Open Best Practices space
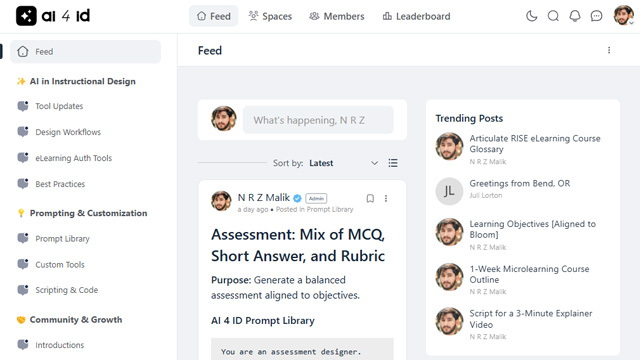This screenshot has height=360, width=640. click(x=60, y=184)
